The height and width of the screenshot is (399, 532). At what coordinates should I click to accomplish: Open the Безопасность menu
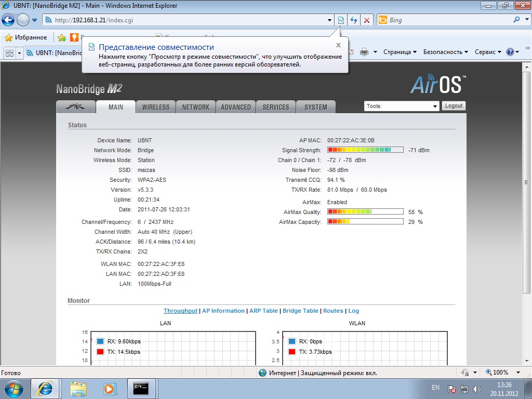point(445,52)
